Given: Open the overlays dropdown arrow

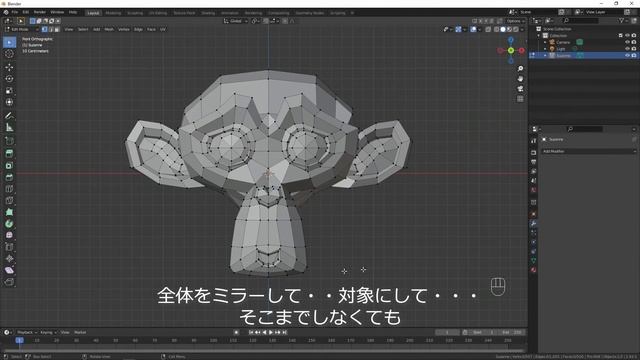Looking at the screenshot, I should pyautogui.click(x=480, y=29).
